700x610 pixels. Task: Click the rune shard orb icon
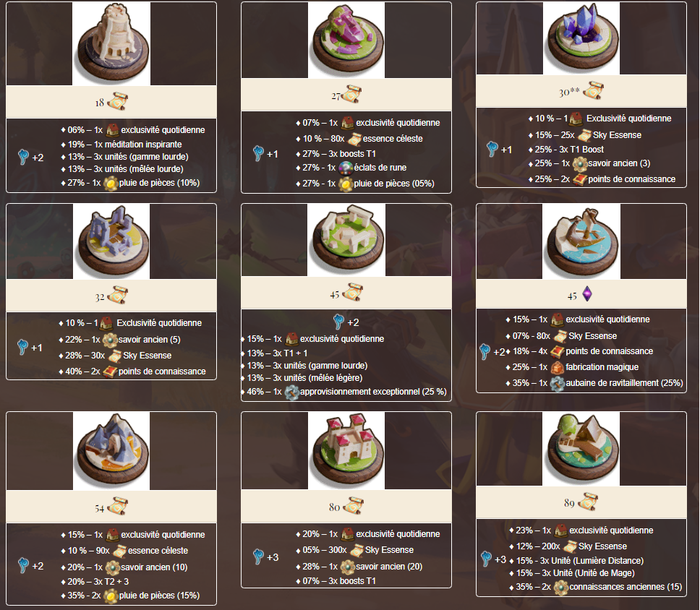[346, 168]
